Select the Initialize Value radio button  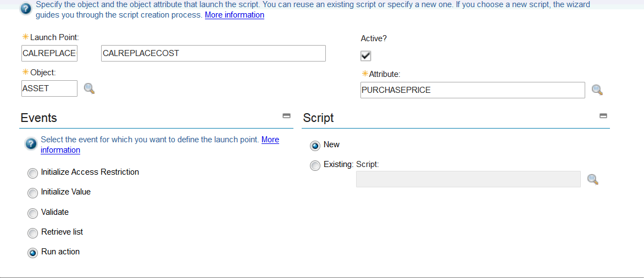[x=33, y=193]
